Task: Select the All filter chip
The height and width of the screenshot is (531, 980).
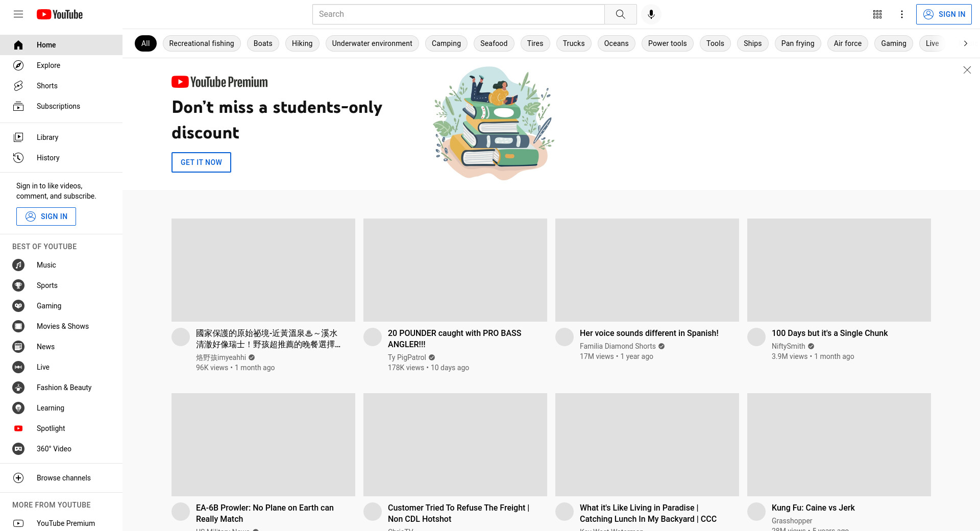Action: 145,43
